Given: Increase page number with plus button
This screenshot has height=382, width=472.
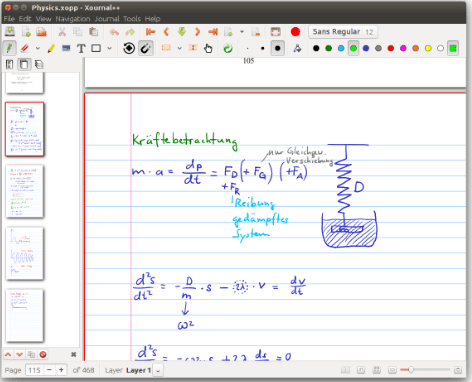Looking at the screenshot, I should pyautogui.click(x=61, y=370).
